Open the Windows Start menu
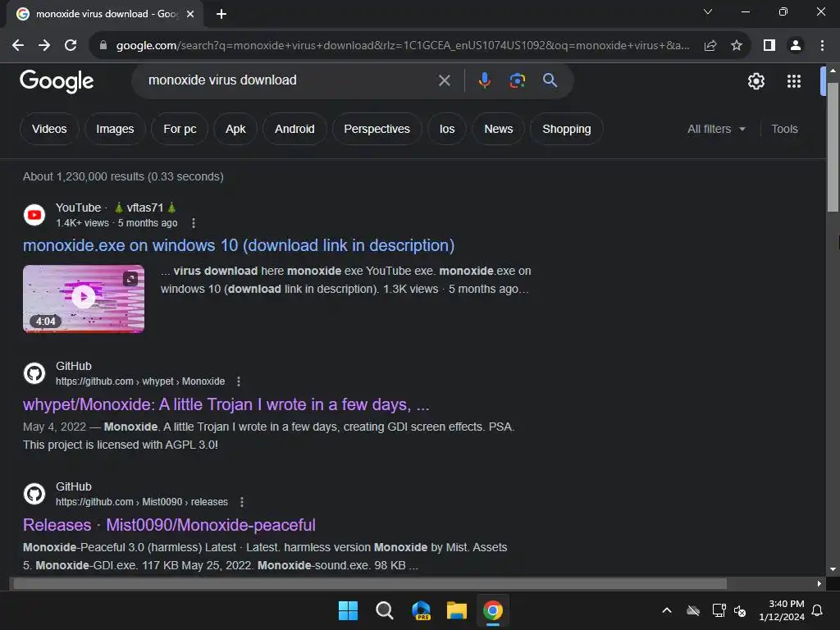Viewport: 840px width, 630px height. [348, 610]
